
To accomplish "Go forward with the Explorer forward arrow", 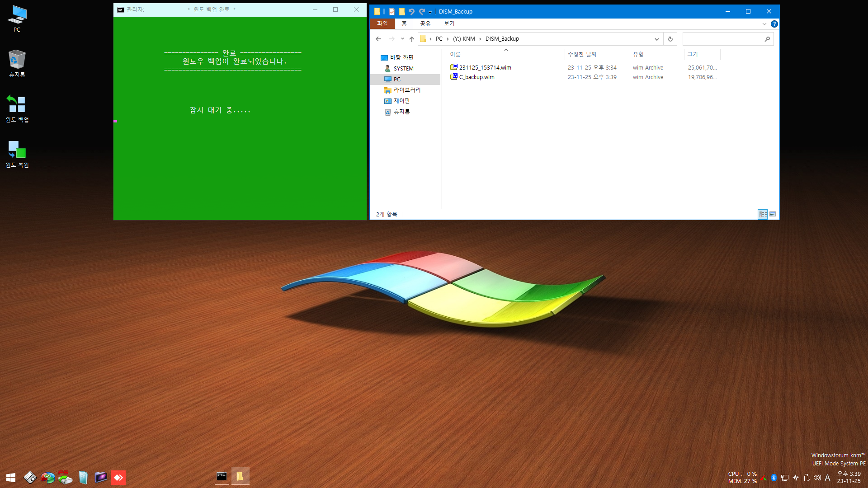I will [x=392, y=39].
